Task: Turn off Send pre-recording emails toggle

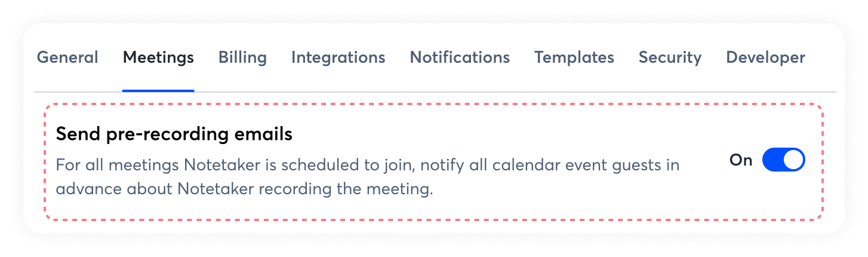Action: click(783, 160)
